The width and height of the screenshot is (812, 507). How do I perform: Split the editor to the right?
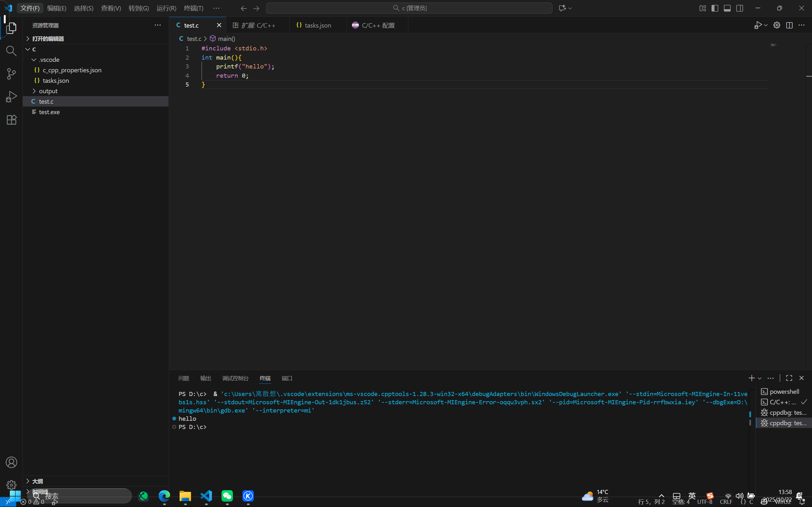pyautogui.click(x=789, y=25)
